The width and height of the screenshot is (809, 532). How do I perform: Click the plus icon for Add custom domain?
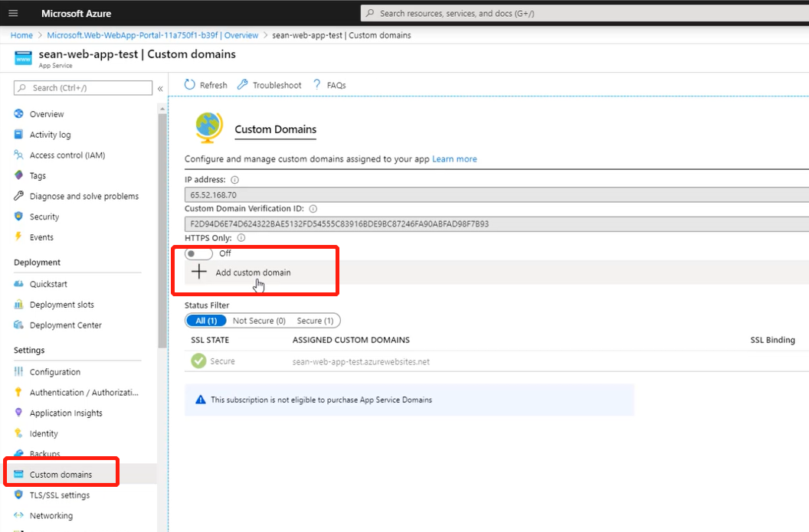click(x=198, y=272)
